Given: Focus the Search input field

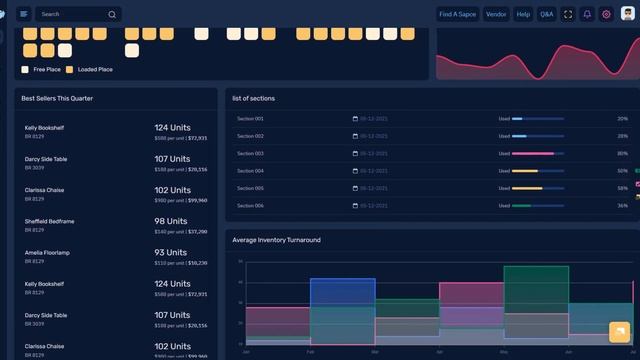Looking at the screenshot, I should tap(78, 14).
